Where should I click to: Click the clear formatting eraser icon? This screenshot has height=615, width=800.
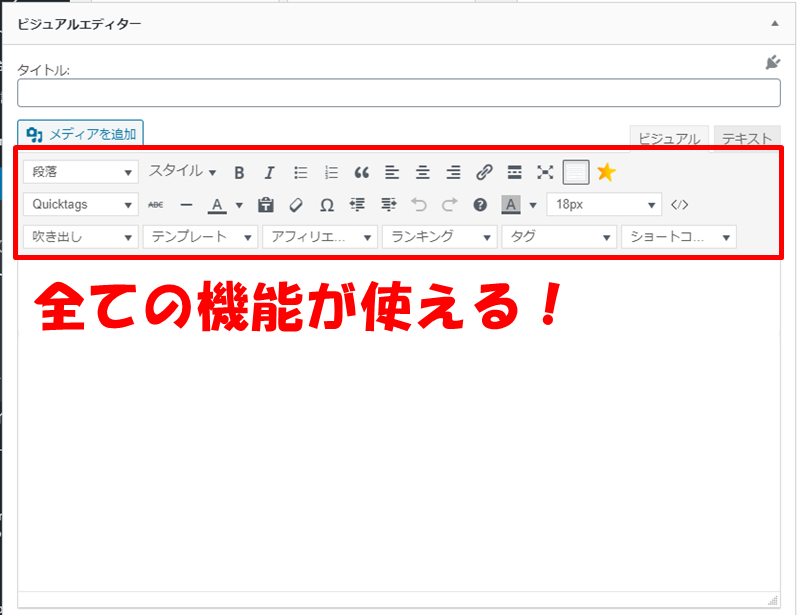295,205
